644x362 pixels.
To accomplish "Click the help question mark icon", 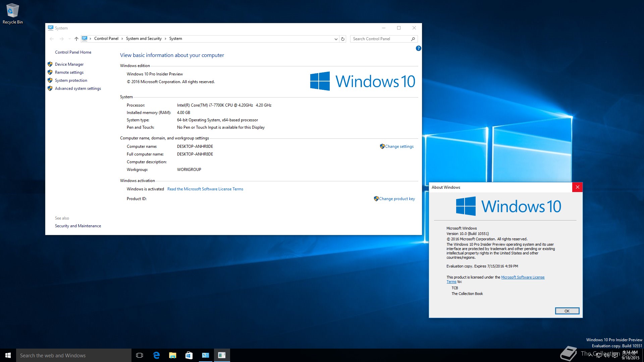I will coord(418,48).
